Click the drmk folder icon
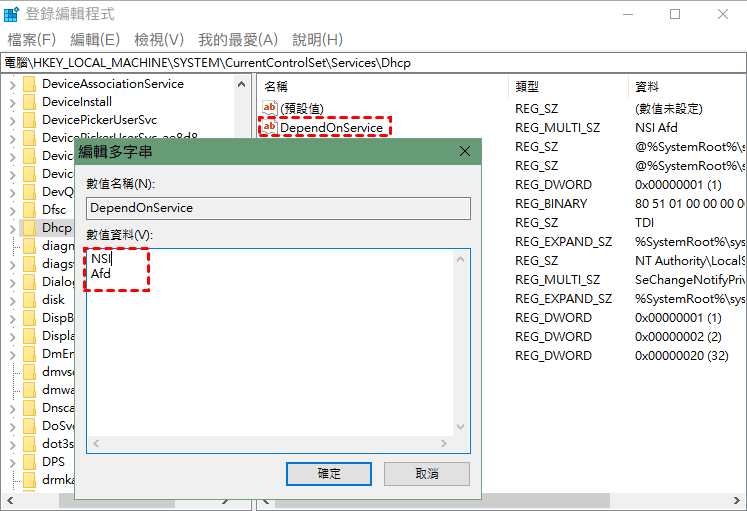 coord(30,480)
